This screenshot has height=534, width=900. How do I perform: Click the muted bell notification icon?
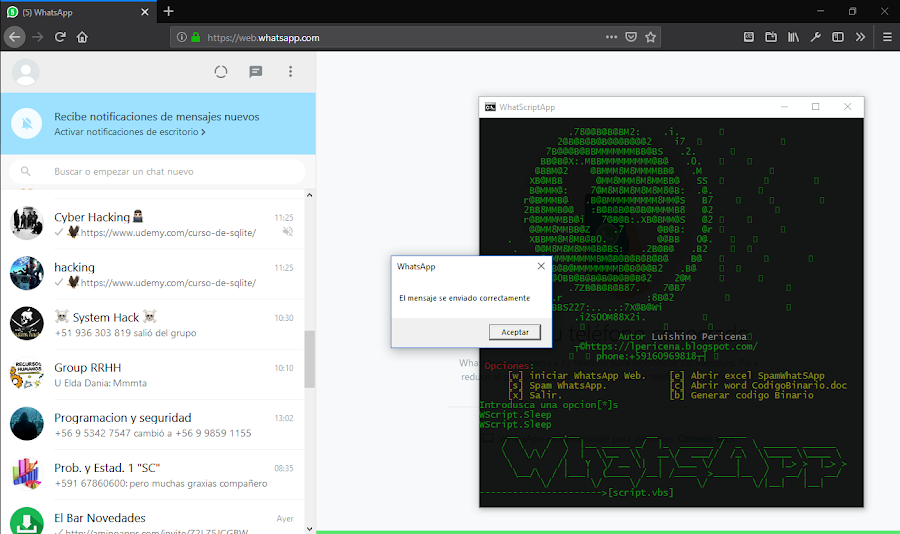tap(26, 123)
